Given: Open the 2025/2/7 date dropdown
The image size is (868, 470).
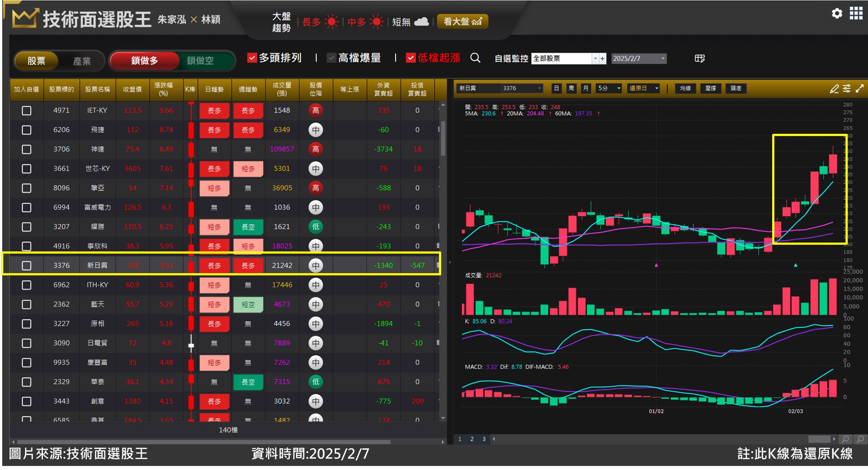Looking at the screenshot, I should 663,59.
